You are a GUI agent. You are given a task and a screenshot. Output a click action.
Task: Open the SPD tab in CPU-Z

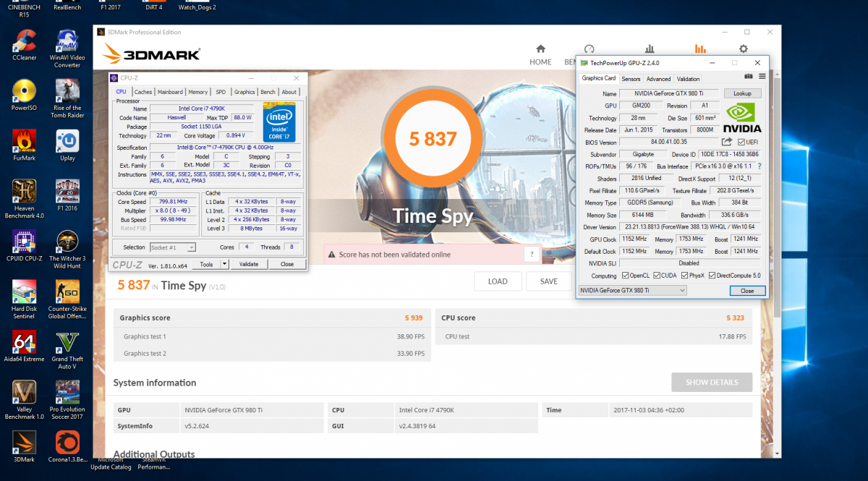(x=221, y=92)
